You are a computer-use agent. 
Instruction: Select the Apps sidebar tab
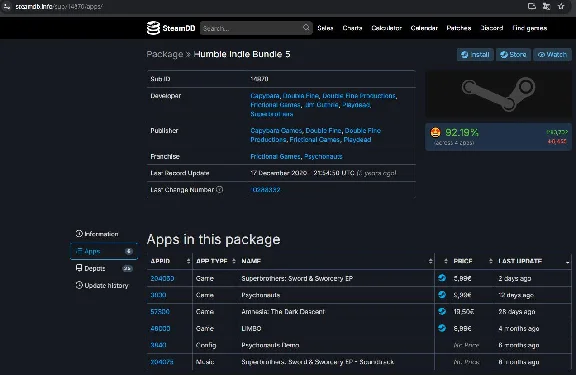tap(104, 251)
